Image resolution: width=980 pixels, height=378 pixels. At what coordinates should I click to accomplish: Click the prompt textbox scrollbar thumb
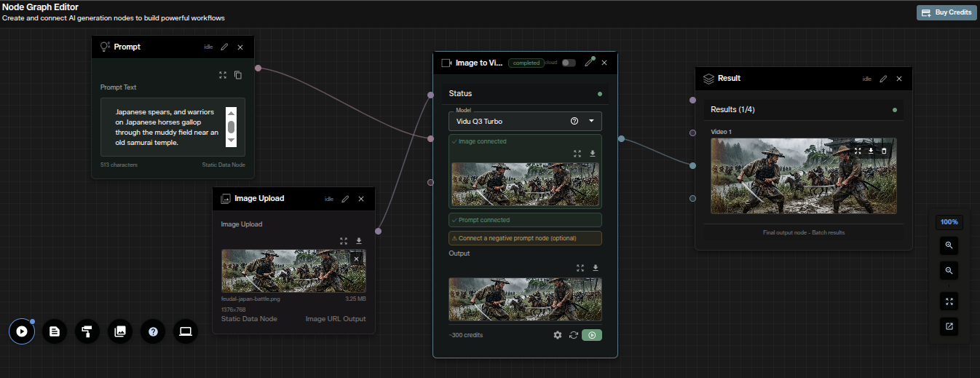231,127
